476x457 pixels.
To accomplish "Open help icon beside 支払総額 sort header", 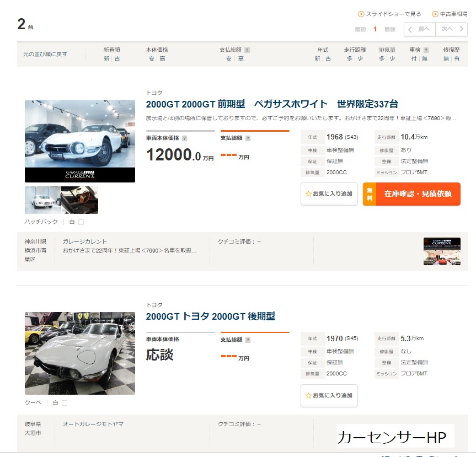I will [247, 50].
